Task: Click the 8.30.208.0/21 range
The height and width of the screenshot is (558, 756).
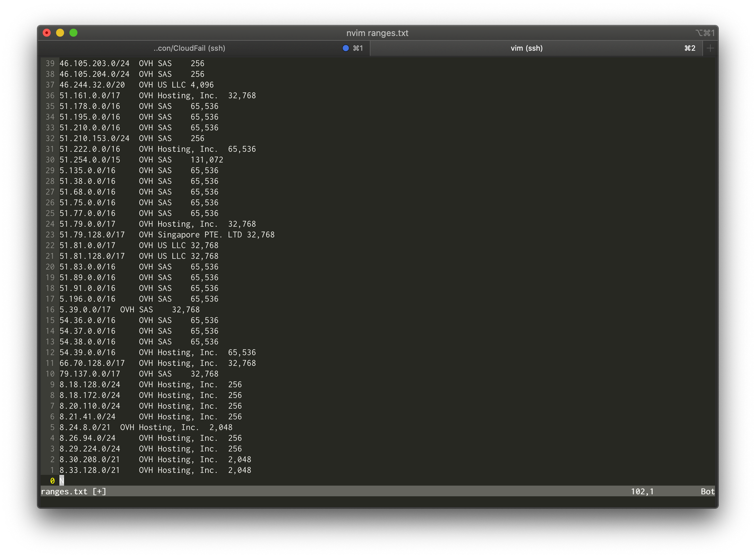Action: (90, 460)
